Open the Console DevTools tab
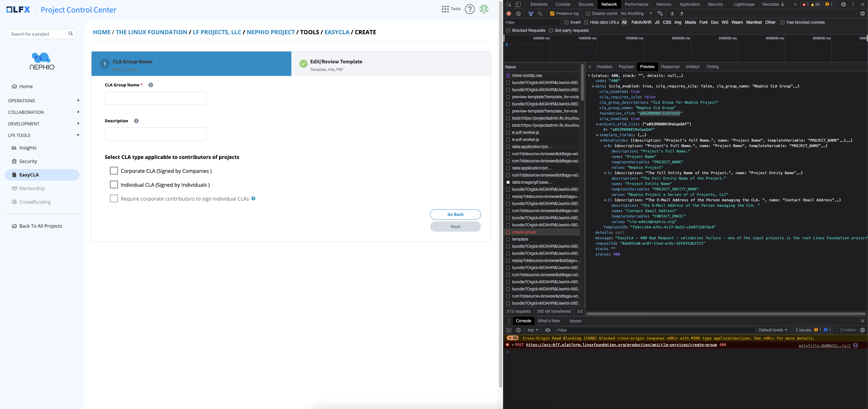The height and width of the screenshot is (409, 868). (563, 4)
